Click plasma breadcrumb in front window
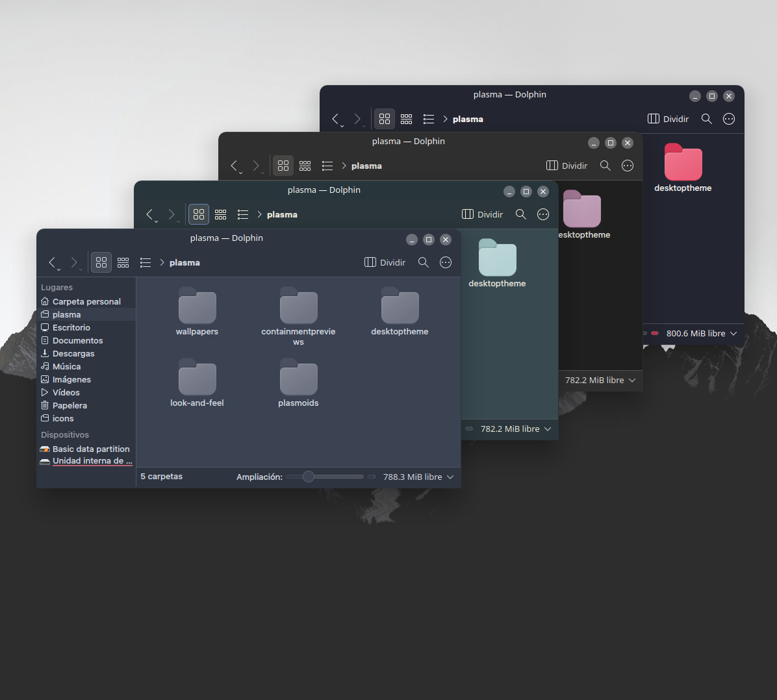The image size is (777, 700). [x=185, y=262]
